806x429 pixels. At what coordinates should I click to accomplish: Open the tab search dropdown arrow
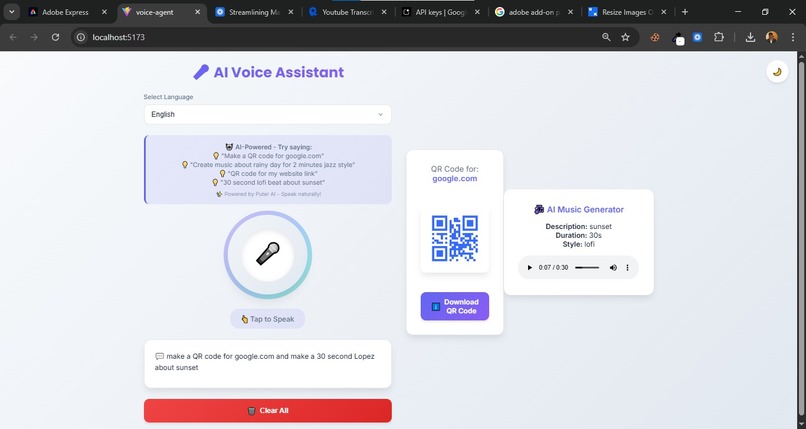(11, 12)
